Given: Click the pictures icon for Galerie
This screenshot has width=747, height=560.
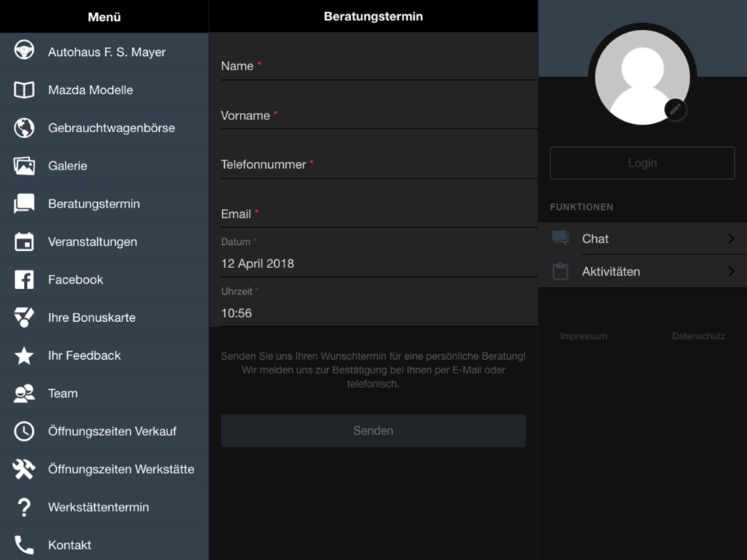Looking at the screenshot, I should pyautogui.click(x=25, y=166).
